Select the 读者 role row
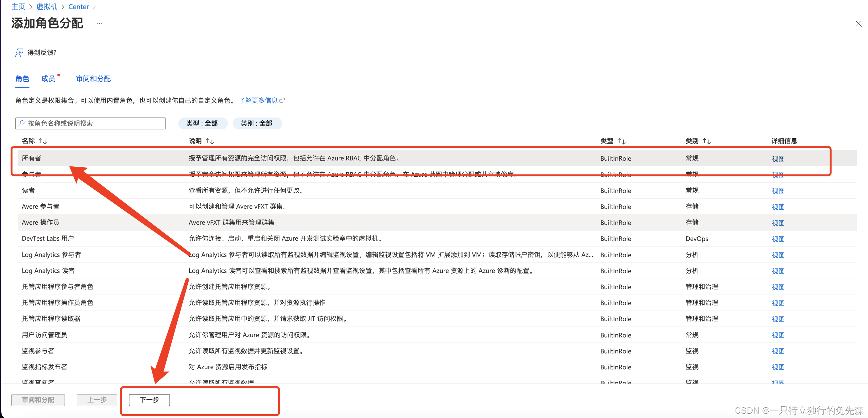 pos(437,190)
